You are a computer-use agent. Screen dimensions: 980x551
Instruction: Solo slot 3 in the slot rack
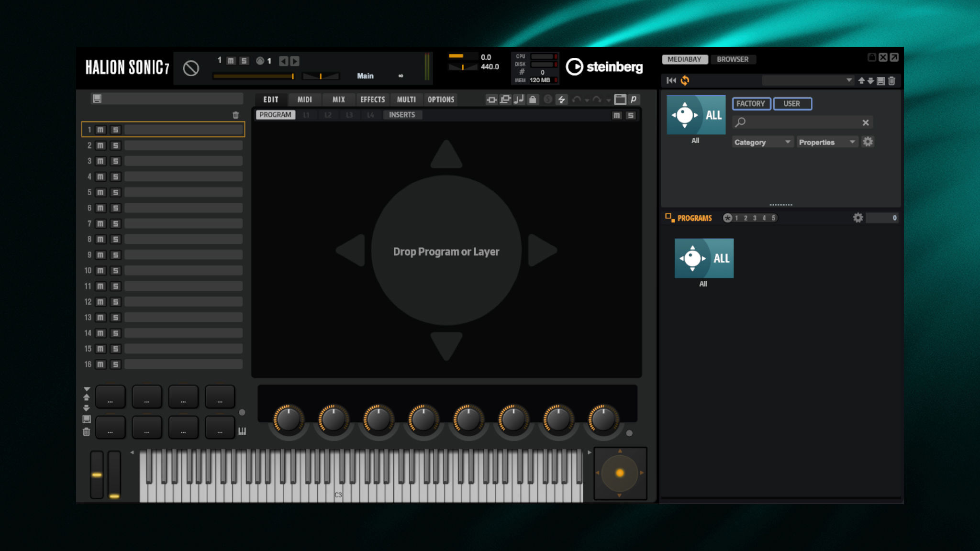(x=115, y=161)
